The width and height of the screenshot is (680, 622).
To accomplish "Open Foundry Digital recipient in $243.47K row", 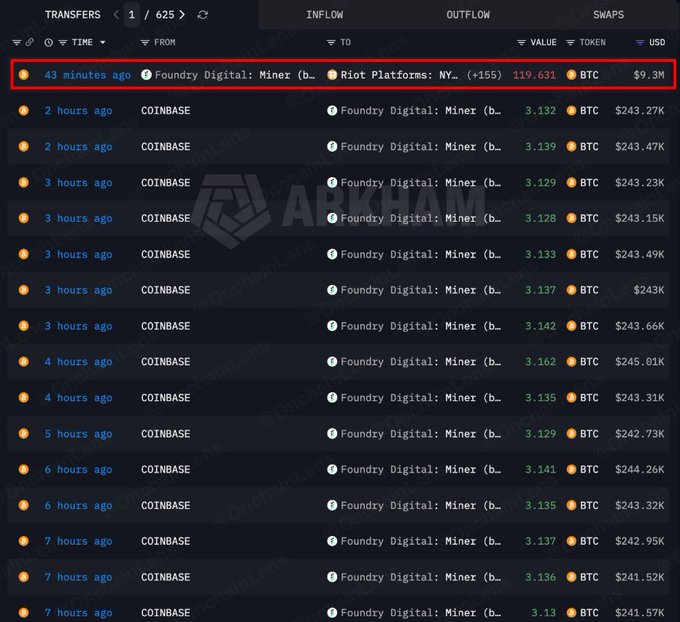I will (421, 147).
